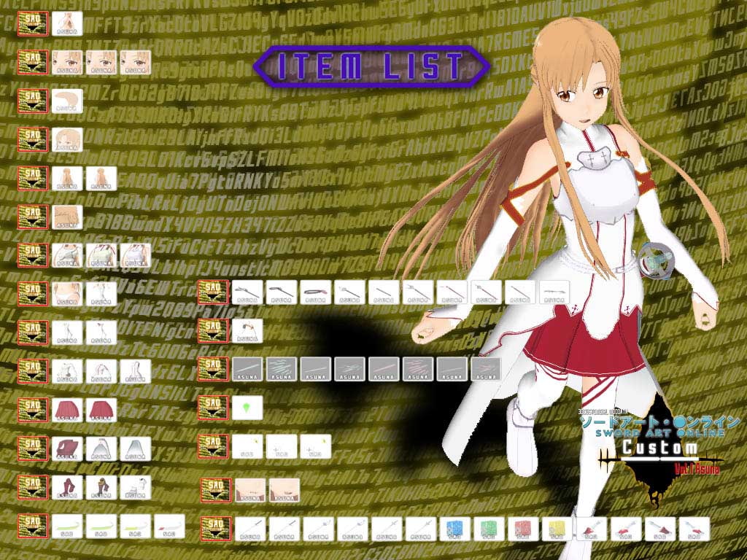
Task: Click the SAO icon beside the eye thumbnails
Action: pyautogui.click(x=33, y=63)
